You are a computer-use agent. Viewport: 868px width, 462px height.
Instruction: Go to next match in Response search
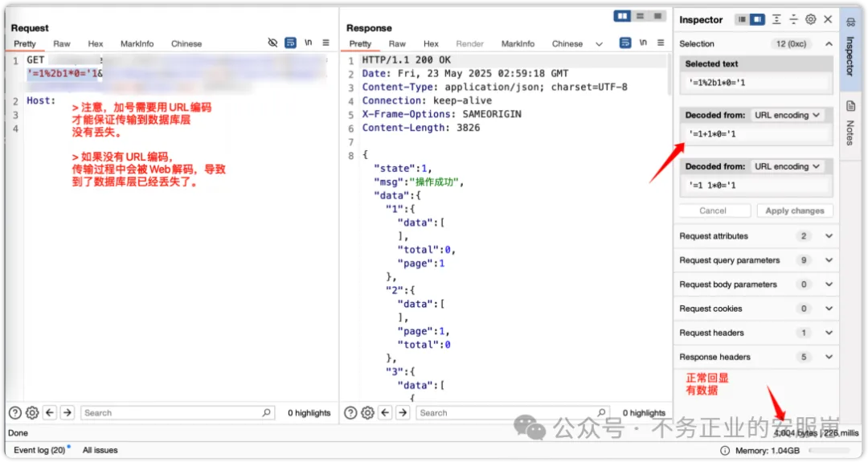403,413
